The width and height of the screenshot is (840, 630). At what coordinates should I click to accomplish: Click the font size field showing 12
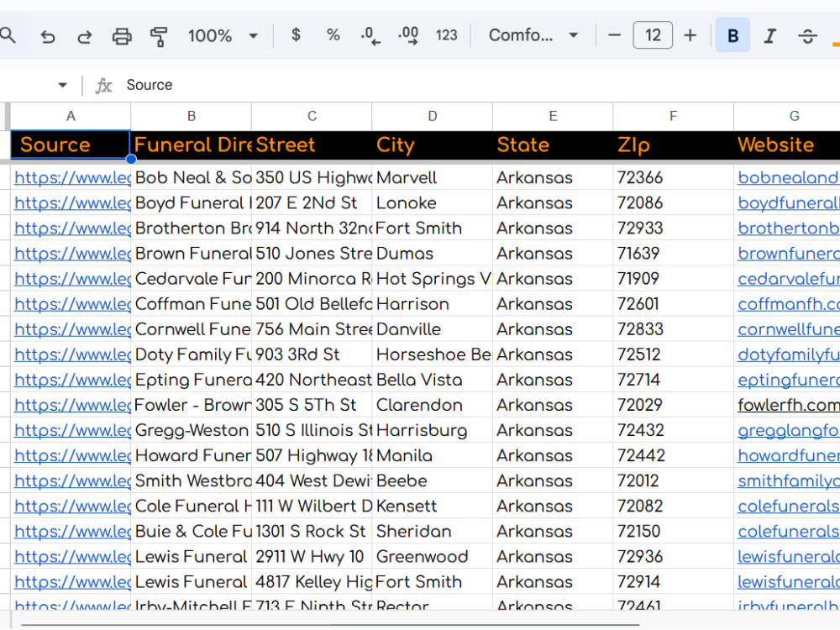click(x=653, y=35)
